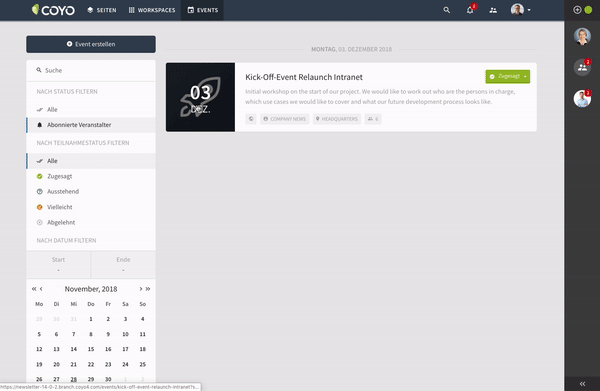This screenshot has width=600, height=391.
Task: Open chat with man avatar in sidebar
Action: click(x=582, y=99)
